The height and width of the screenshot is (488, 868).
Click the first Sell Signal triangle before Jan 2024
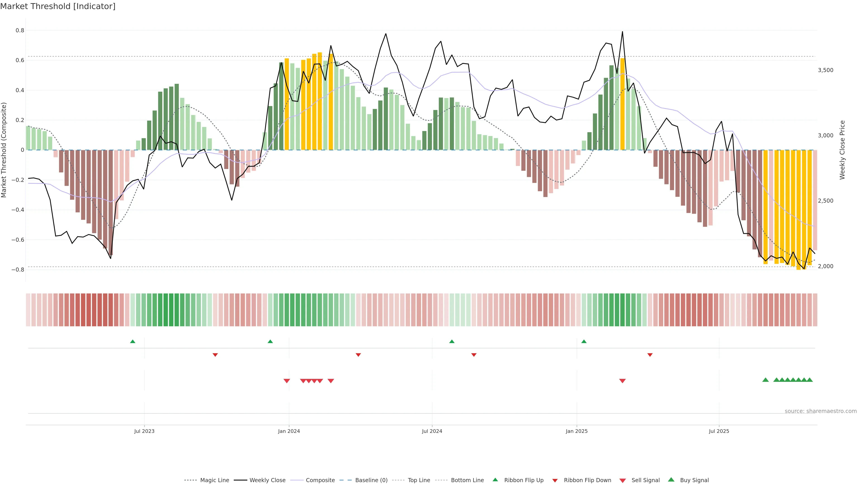286,381
